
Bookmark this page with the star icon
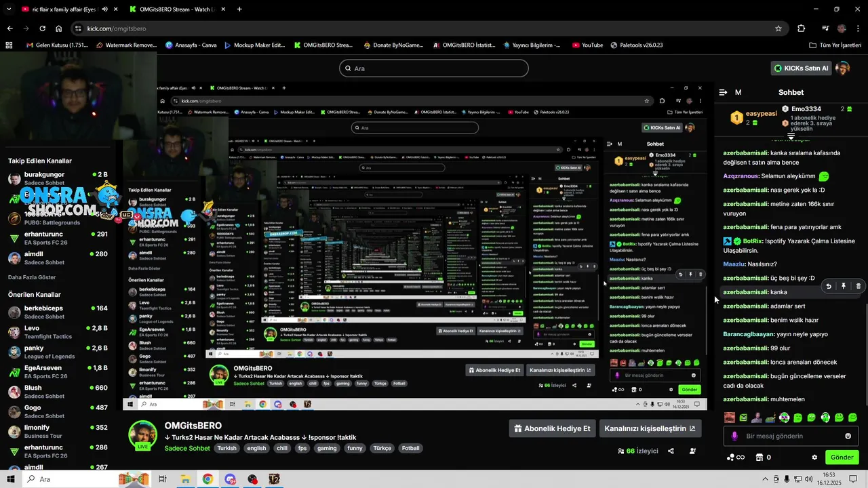pos(778,28)
